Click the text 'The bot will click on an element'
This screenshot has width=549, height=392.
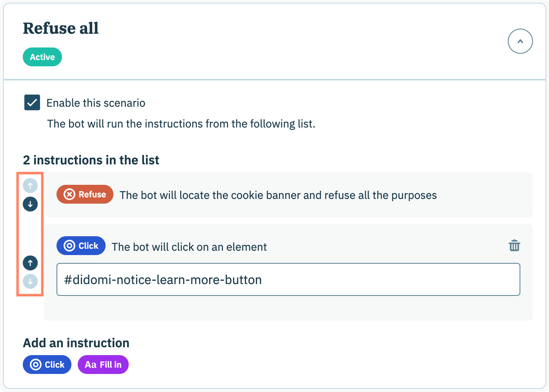pos(189,247)
